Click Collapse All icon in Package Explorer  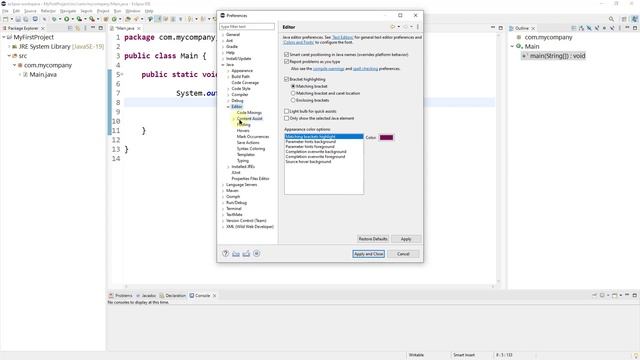click(x=70, y=28)
